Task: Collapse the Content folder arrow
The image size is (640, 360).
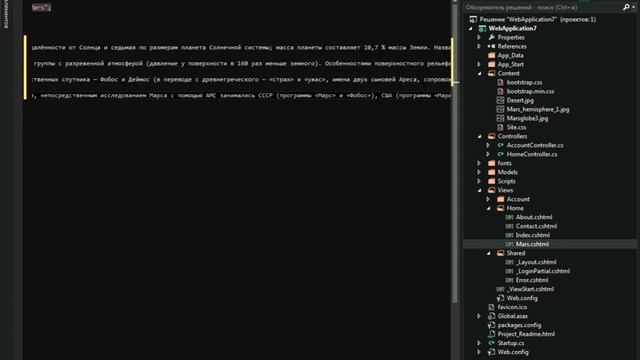Action: click(480, 73)
